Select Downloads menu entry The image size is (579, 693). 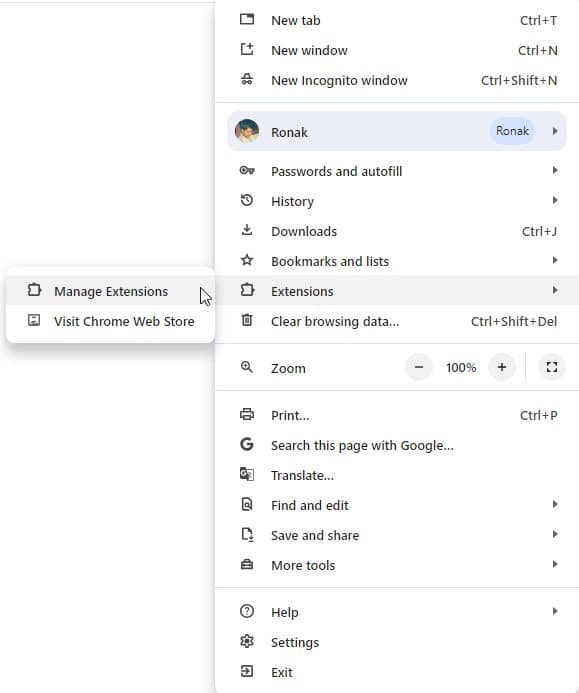[397, 231]
